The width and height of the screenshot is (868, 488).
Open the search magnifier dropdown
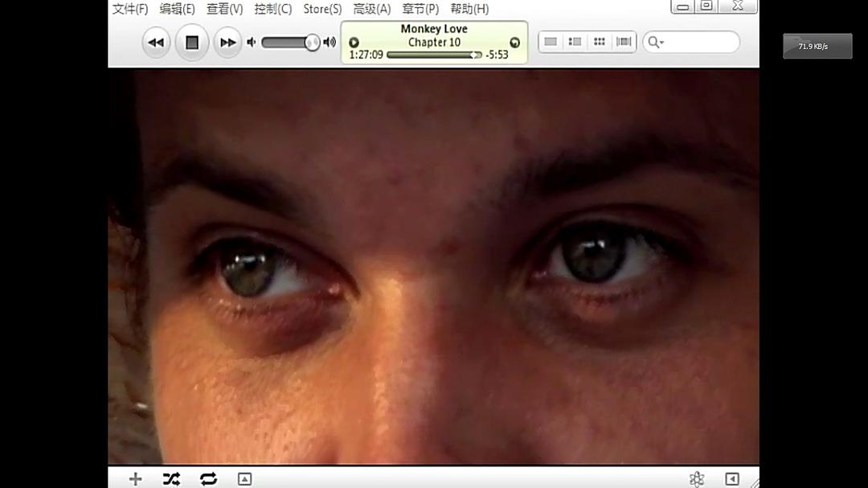point(656,42)
